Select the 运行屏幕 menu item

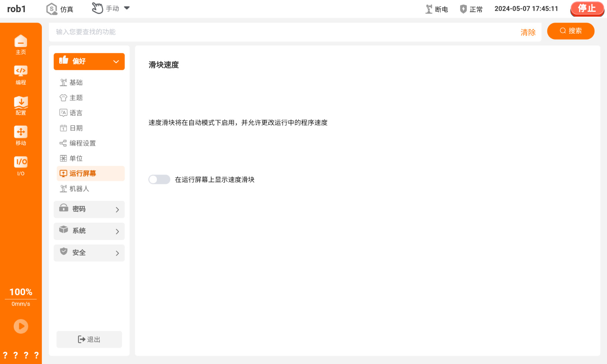(x=91, y=173)
